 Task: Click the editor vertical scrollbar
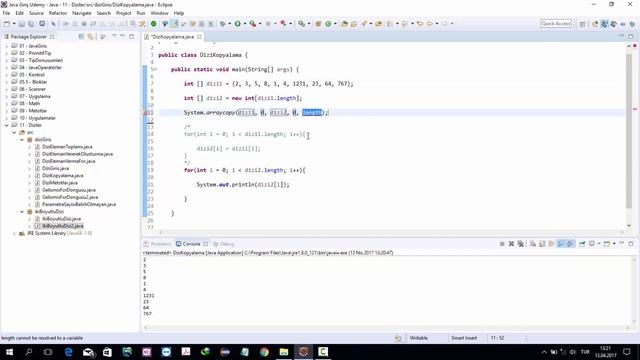[x=629, y=131]
